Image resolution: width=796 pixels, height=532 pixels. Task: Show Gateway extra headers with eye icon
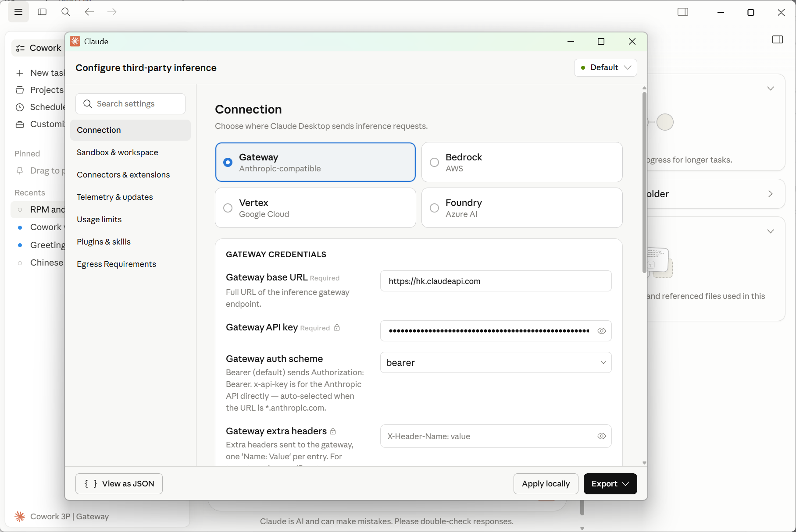coord(602,436)
